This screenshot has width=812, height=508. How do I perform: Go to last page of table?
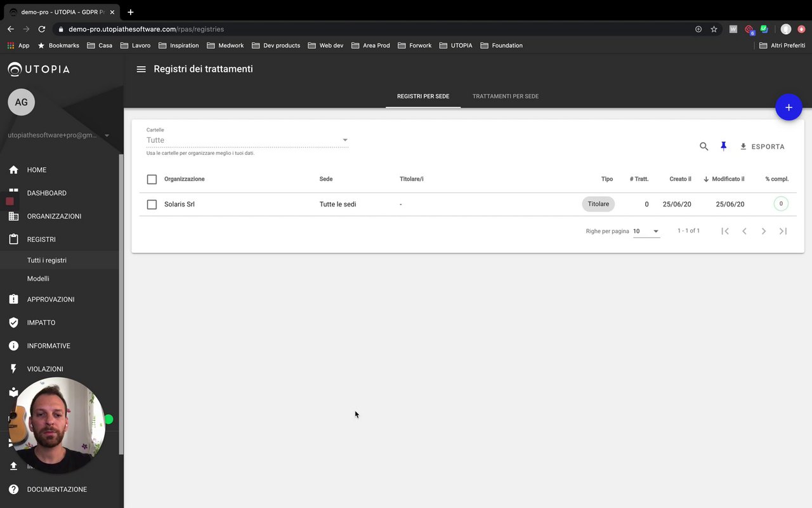click(783, 231)
